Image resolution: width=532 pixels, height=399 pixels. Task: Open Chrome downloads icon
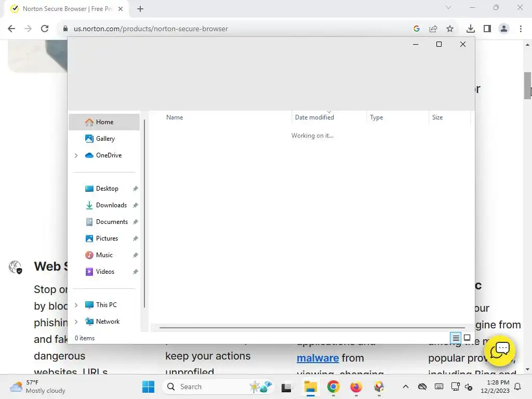click(x=471, y=29)
